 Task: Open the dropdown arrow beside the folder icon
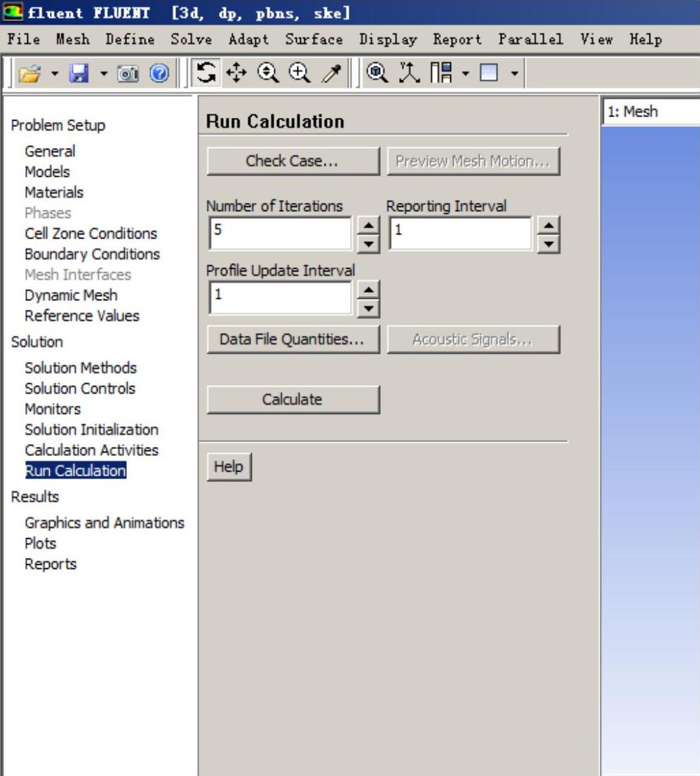pyautogui.click(x=55, y=74)
